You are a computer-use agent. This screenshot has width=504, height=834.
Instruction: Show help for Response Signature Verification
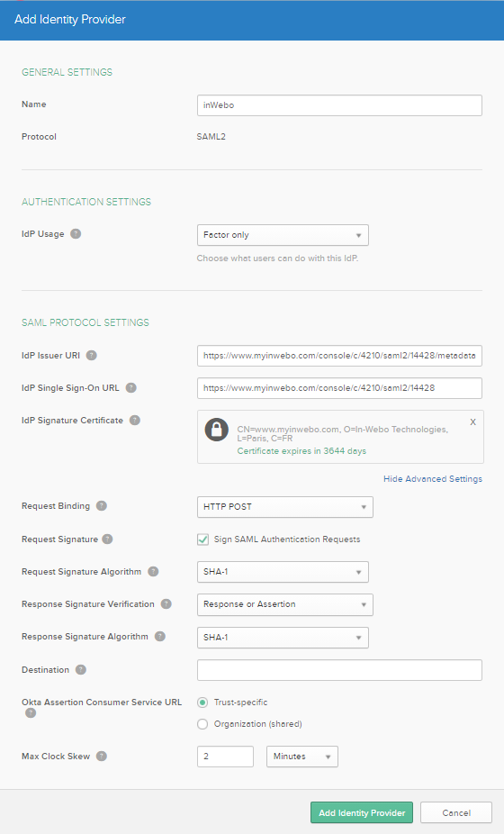click(x=166, y=604)
